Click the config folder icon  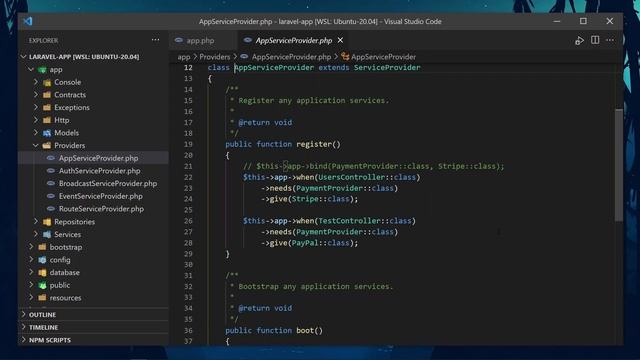click(x=42, y=260)
